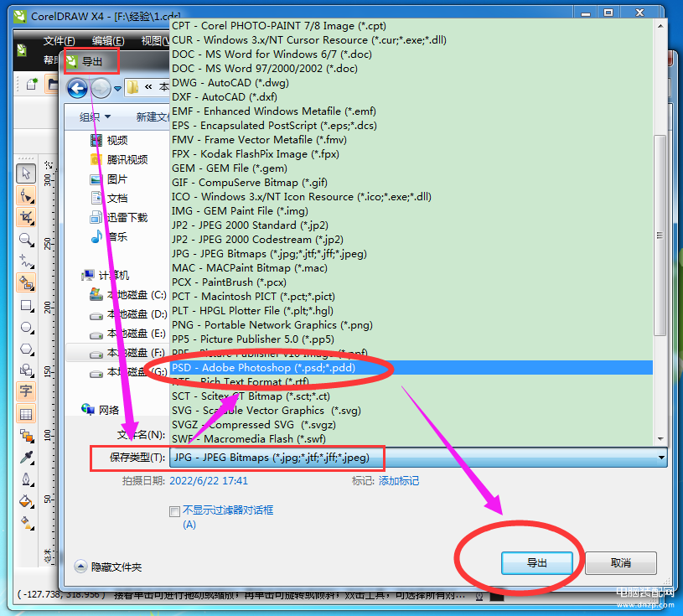Select the Pick tool in CorelDRAW toolbox
Image resolution: width=683 pixels, height=616 pixels.
pyautogui.click(x=26, y=173)
